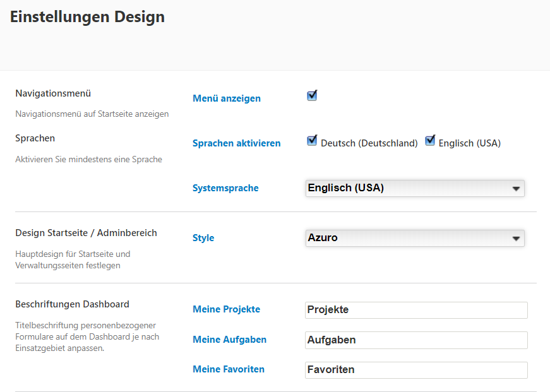Select the Meine Favoriten text field
This screenshot has width=550, height=392.
pos(415,370)
